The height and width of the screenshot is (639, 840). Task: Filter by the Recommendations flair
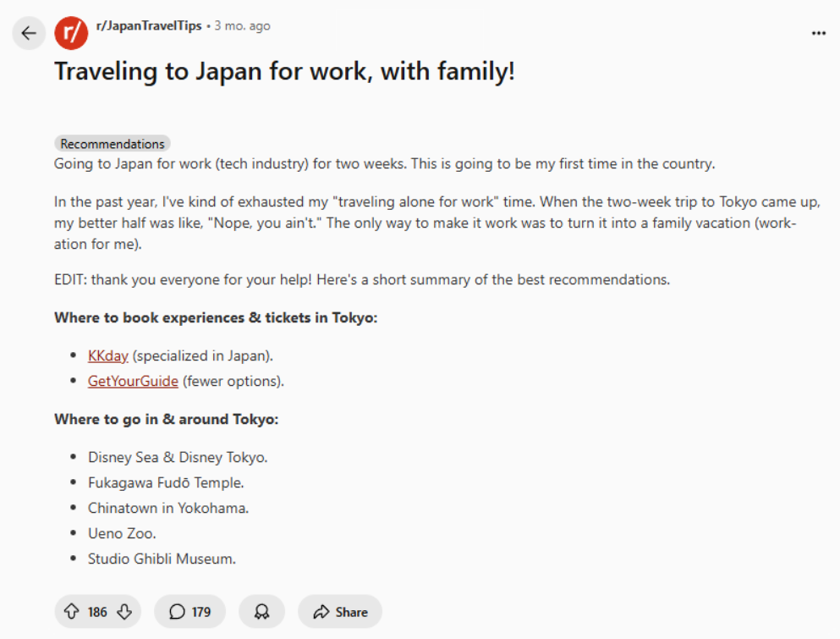(x=113, y=144)
